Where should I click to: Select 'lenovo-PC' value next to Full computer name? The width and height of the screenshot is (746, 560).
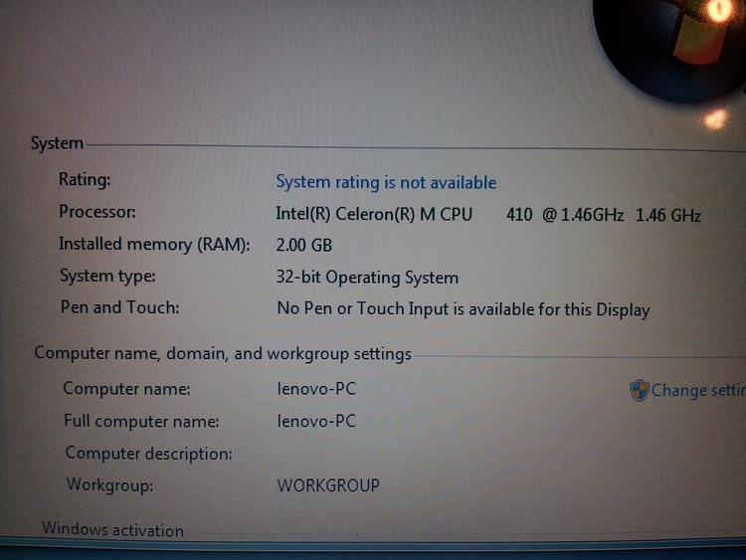316,422
